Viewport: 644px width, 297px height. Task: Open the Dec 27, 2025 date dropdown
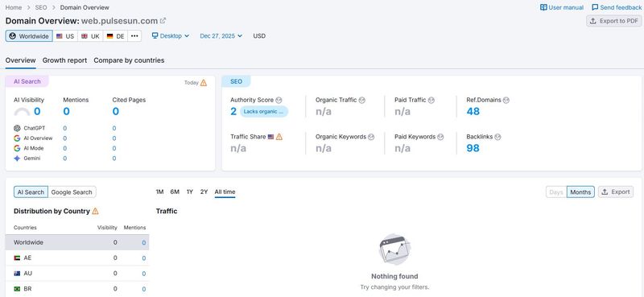pyautogui.click(x=221, y=35)
